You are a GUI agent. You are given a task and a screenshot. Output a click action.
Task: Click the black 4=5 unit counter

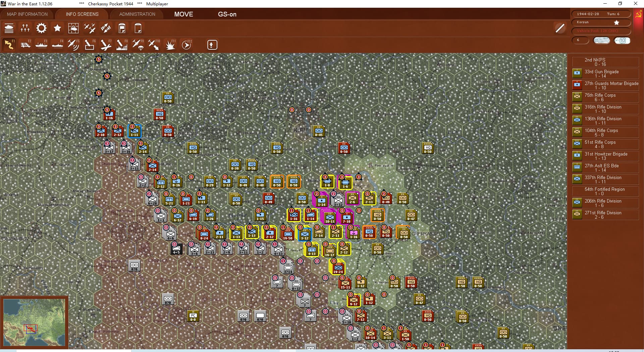pyautogui.click(x=176, y=249)
